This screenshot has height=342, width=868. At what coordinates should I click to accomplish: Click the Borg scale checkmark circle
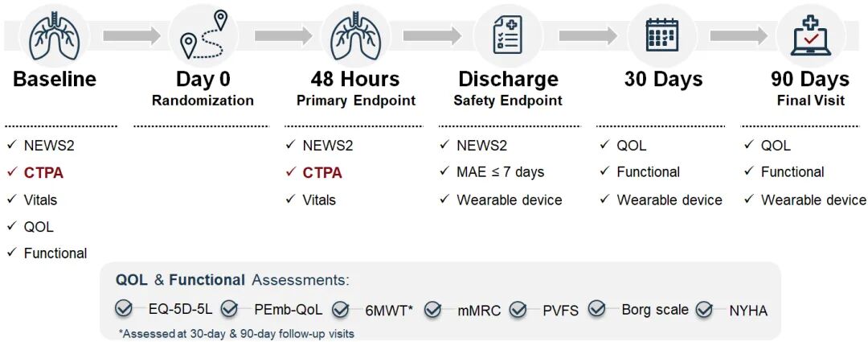pyautogui.click(x=597, y=309)
